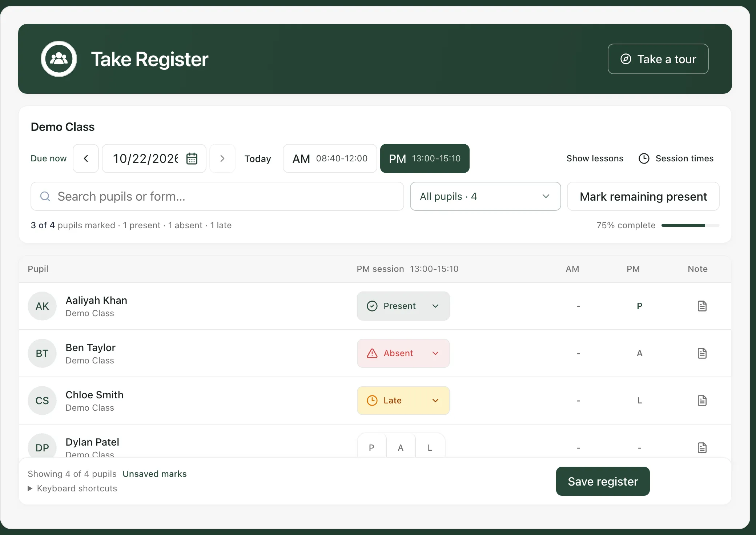Click the PM column header

633,269
